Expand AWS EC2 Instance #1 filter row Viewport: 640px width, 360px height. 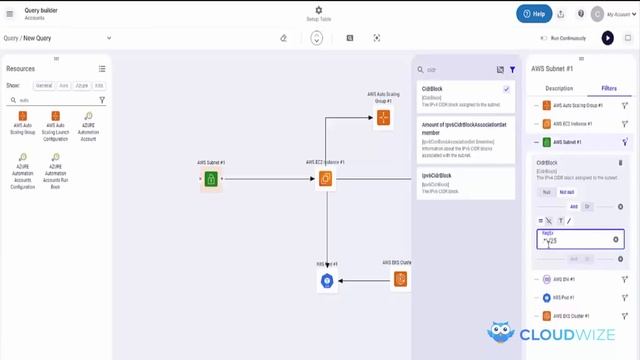536,124
